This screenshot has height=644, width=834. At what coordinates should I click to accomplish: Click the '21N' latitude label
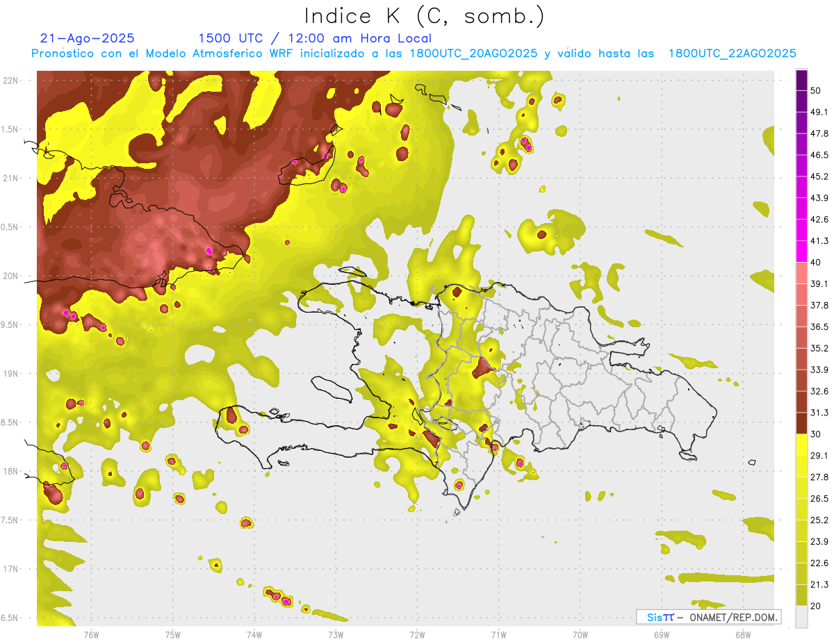click(x=11, y=179)
